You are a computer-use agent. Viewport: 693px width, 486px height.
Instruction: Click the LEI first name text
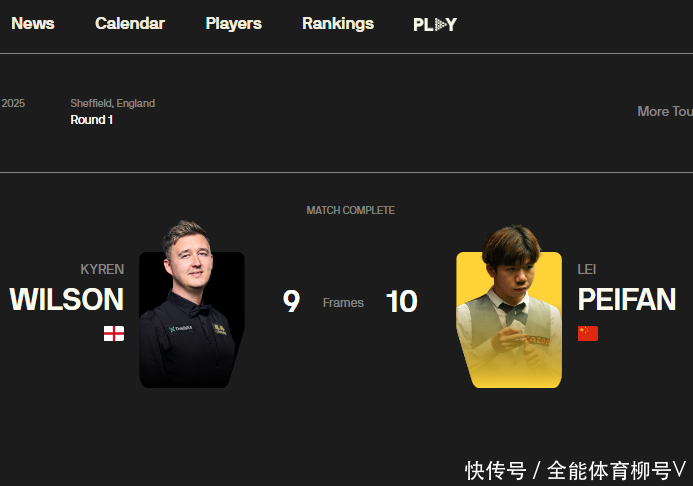pos(587,269)
